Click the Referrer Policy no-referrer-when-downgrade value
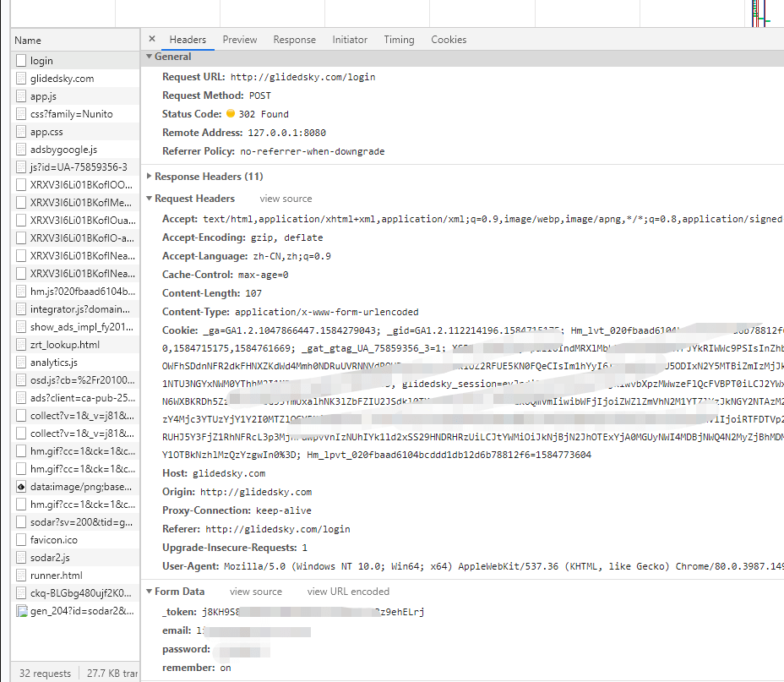 [313, 151]
